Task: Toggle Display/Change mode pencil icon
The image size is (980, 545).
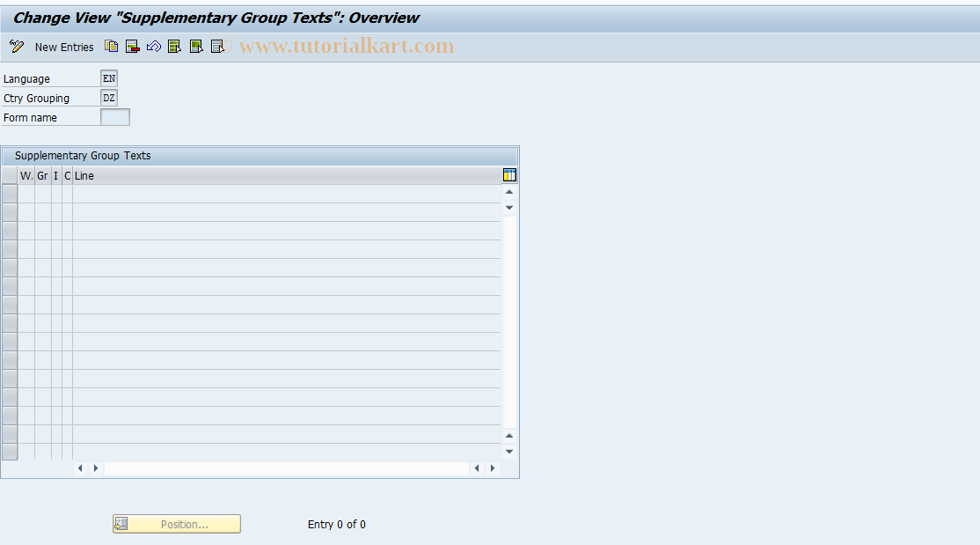Action: pyautogui.click(x=17, y=47)
